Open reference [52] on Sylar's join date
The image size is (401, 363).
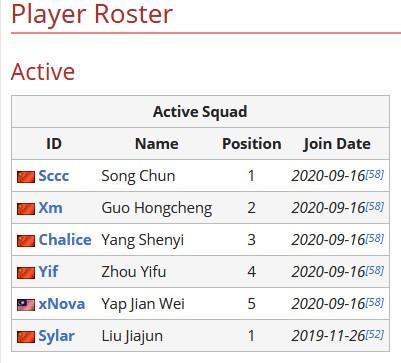(x=375, y=334)
